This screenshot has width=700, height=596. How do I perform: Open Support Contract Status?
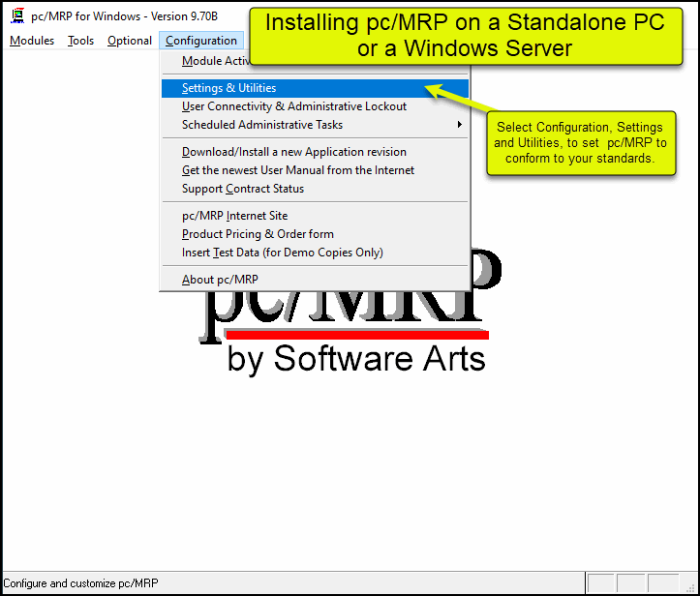click(315, 189)
